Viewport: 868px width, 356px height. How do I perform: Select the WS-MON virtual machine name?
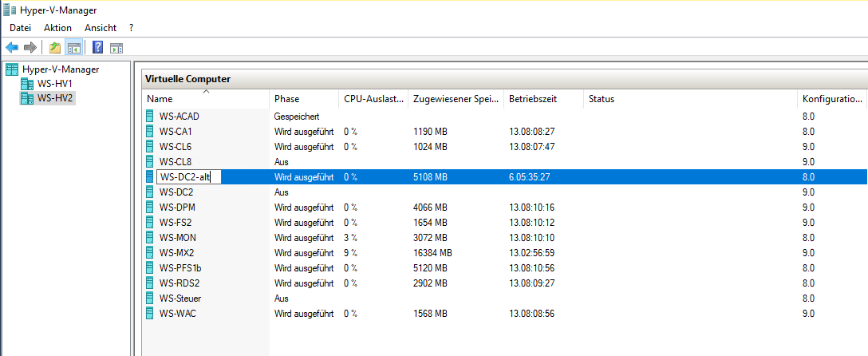tap(178, 238)
